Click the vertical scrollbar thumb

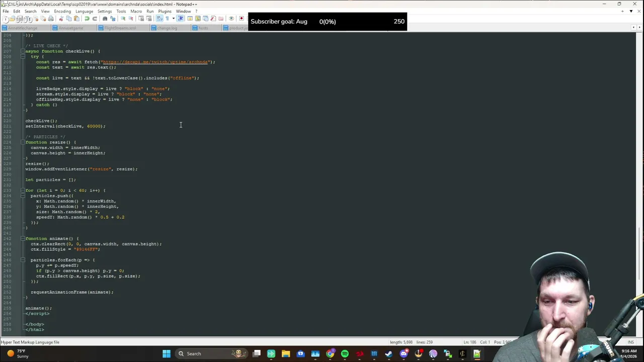click(639, 254)
